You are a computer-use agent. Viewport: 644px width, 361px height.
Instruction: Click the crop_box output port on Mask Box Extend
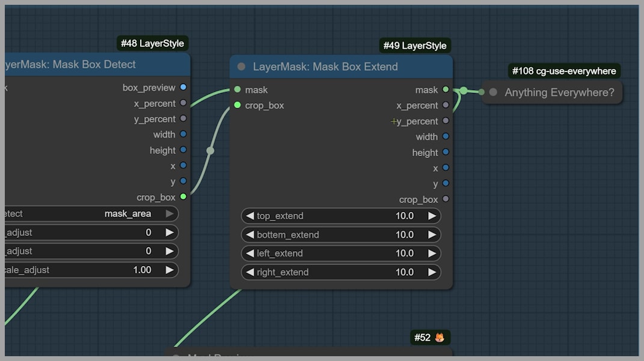point(446,199)
